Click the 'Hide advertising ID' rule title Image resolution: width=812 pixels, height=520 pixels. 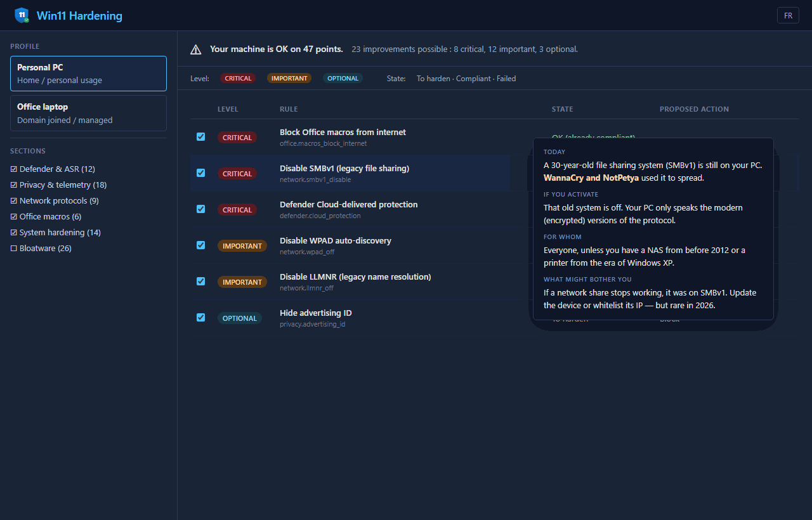(x=316, y=313)
